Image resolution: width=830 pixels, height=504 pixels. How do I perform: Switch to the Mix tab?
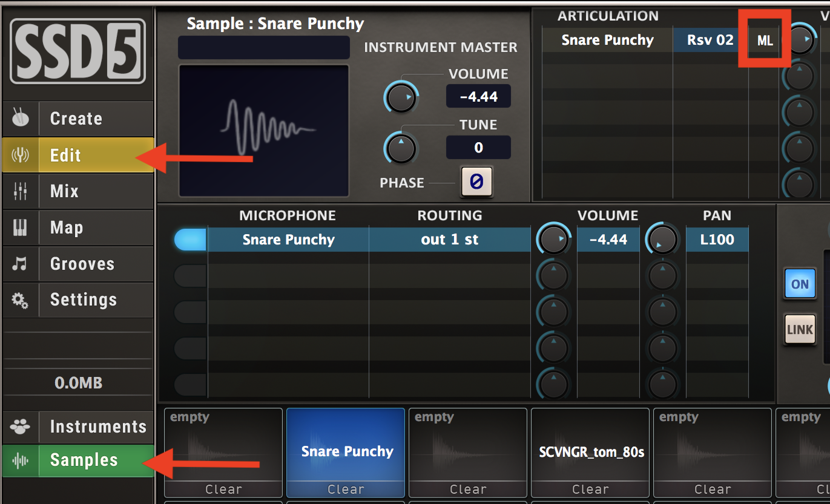click(77, 191)
